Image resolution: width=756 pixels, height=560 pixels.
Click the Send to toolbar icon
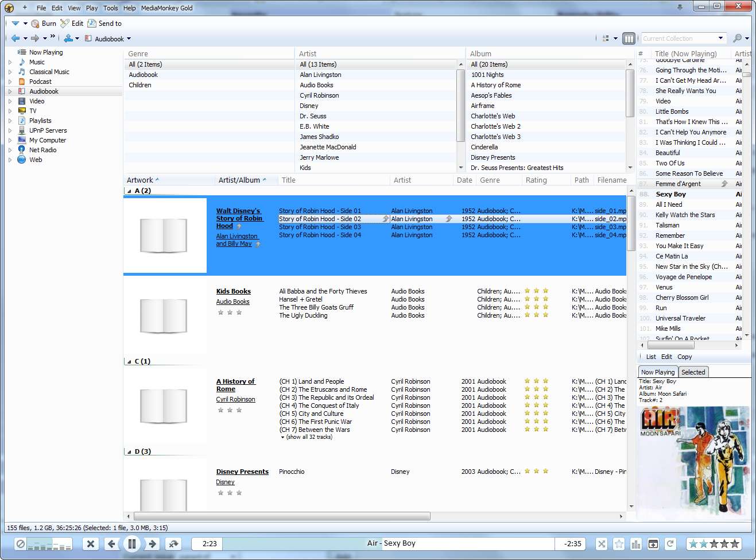92,24
